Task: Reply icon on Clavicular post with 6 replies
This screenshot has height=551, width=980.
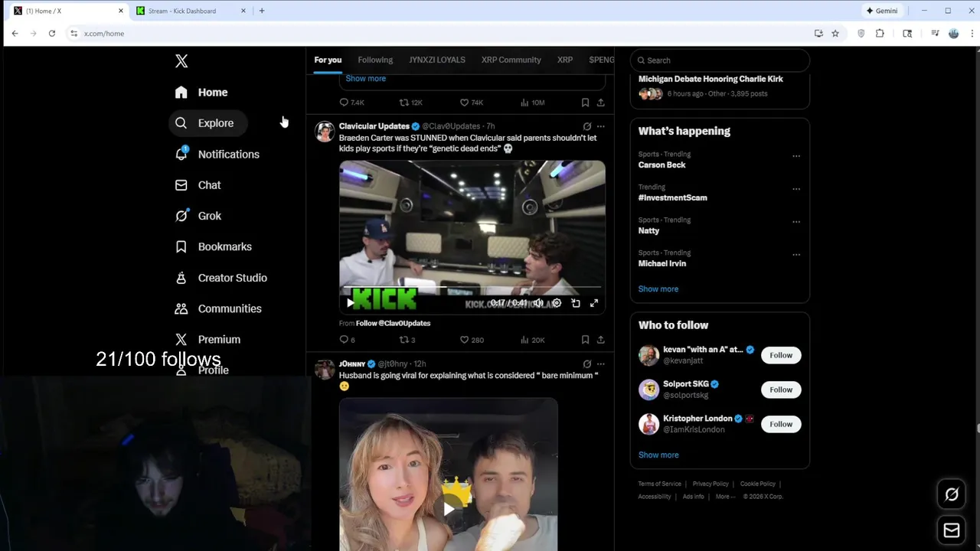Action: coord(344,340)
